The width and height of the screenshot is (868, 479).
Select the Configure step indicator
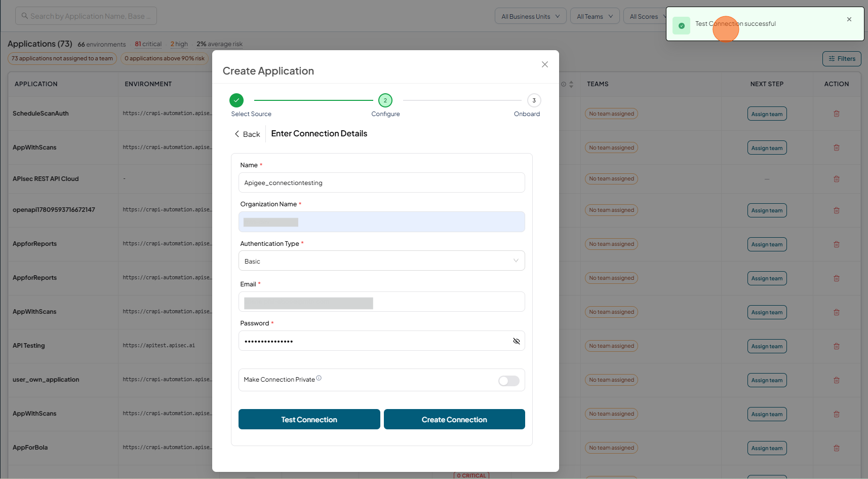click(385, 100)
